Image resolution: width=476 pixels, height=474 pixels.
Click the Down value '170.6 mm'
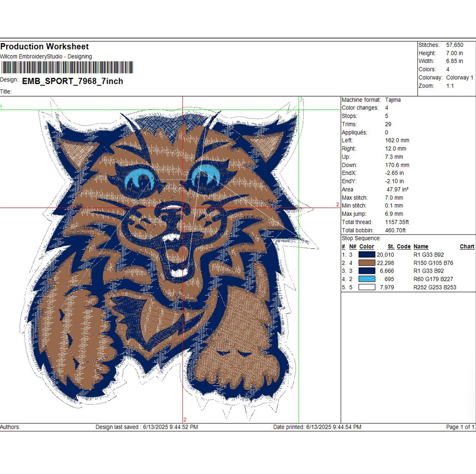coord(397,165)
